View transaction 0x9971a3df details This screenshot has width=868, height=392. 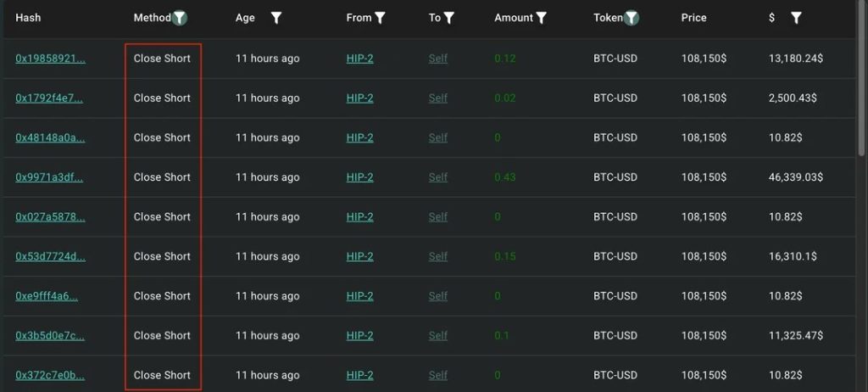pos(49,177)
